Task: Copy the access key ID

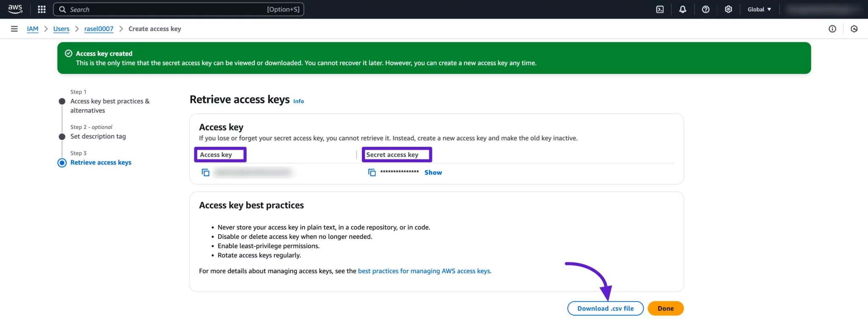Action: [x=206, y=173]
